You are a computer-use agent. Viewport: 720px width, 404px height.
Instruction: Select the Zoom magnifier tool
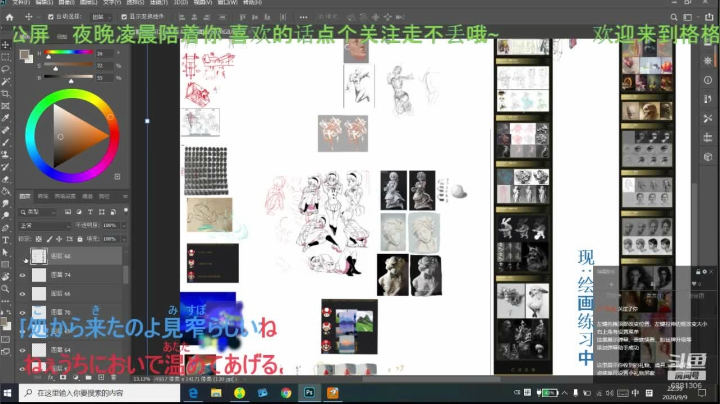[6, 289]
